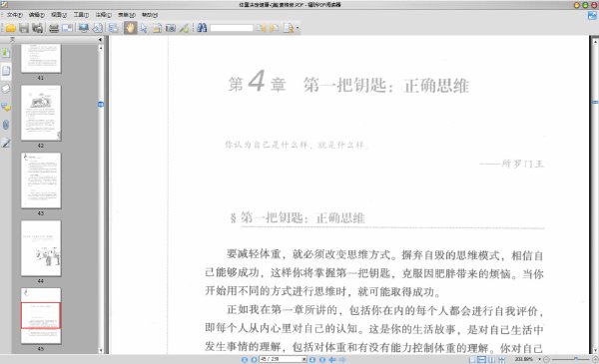Click the rotate page toolbar icon
This screenshot has width=599, height=364.
[x=98, y=28]
